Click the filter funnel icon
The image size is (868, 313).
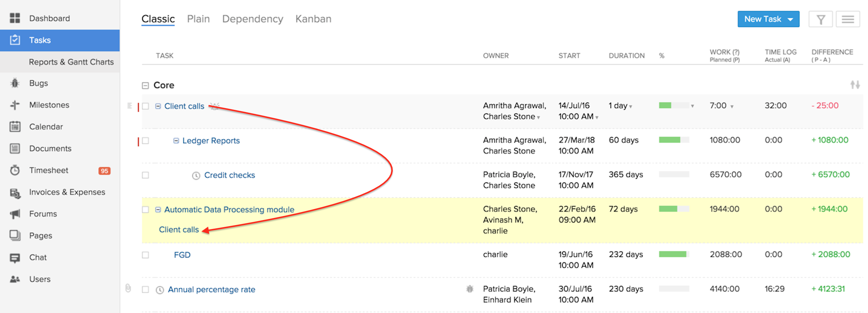point(820,19)
